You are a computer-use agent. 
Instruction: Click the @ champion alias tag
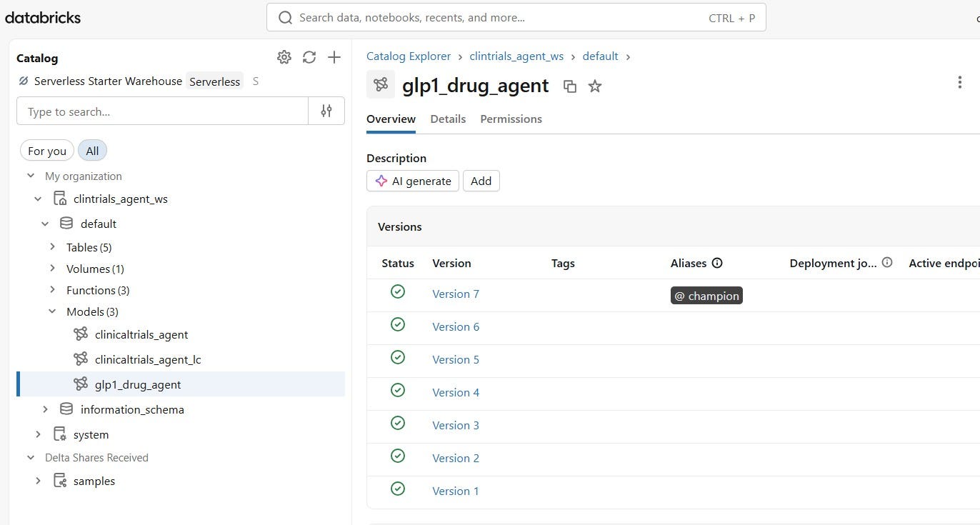[706, 296]
